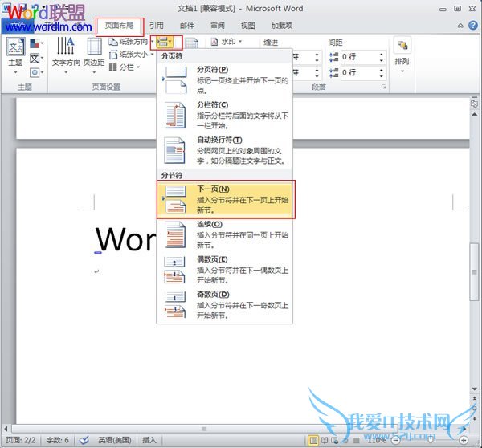This screenshot has height=448, width=482.
Task: Choose 分页符(P) page break option
Action: click(225, 79)
